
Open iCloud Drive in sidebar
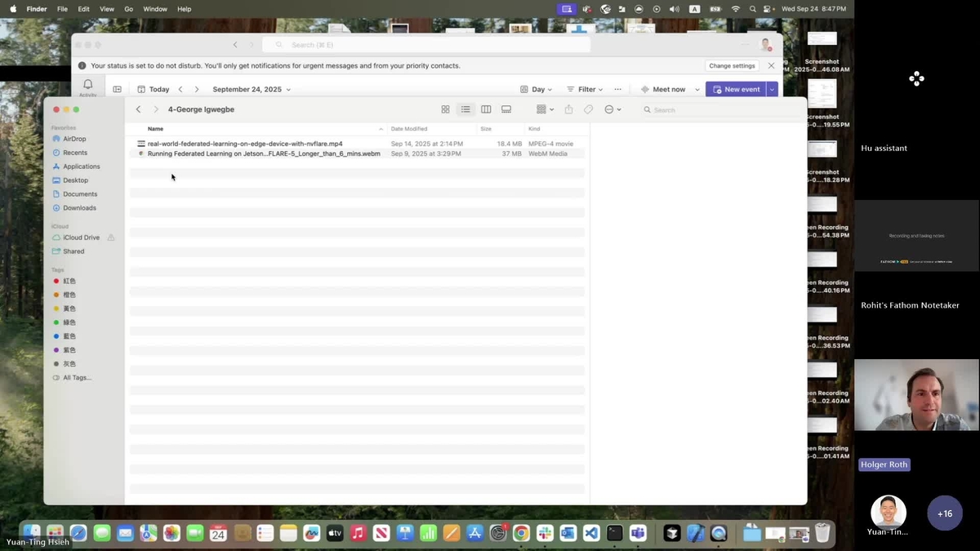pos(81,238)
